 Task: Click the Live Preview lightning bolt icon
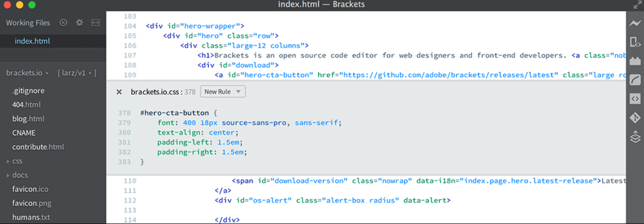(635, 23)
